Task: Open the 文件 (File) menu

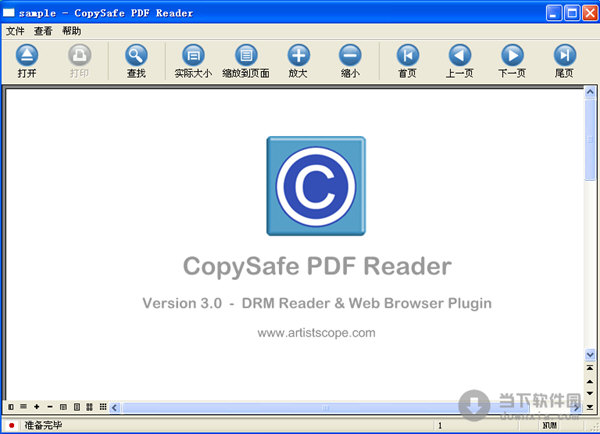Action: click(x=15, y=31)
